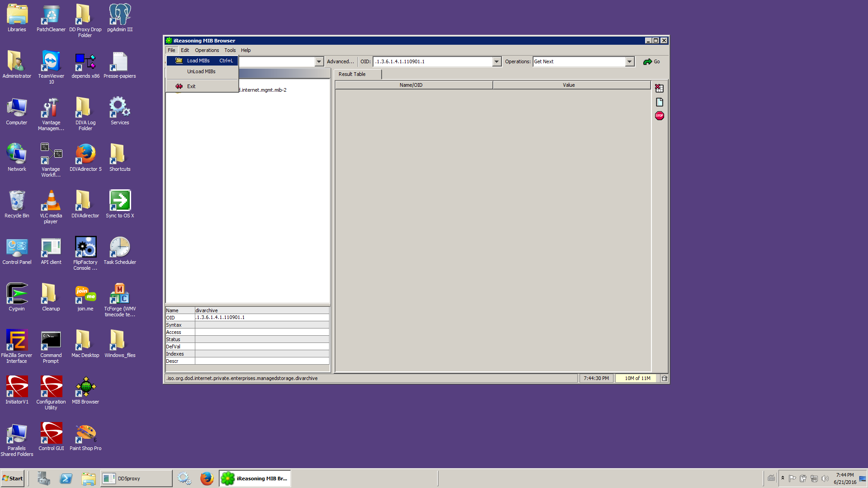Image resolution: width=868 pixels, height=488 pixels.
Task: Open DIVAdirector 5 Firefox shortcut
Action: (x=85, y=158)
